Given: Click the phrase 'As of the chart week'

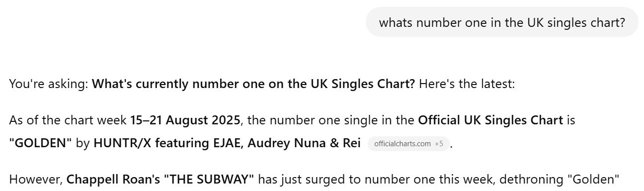Looking at the screenshot, I should point(68,120).
